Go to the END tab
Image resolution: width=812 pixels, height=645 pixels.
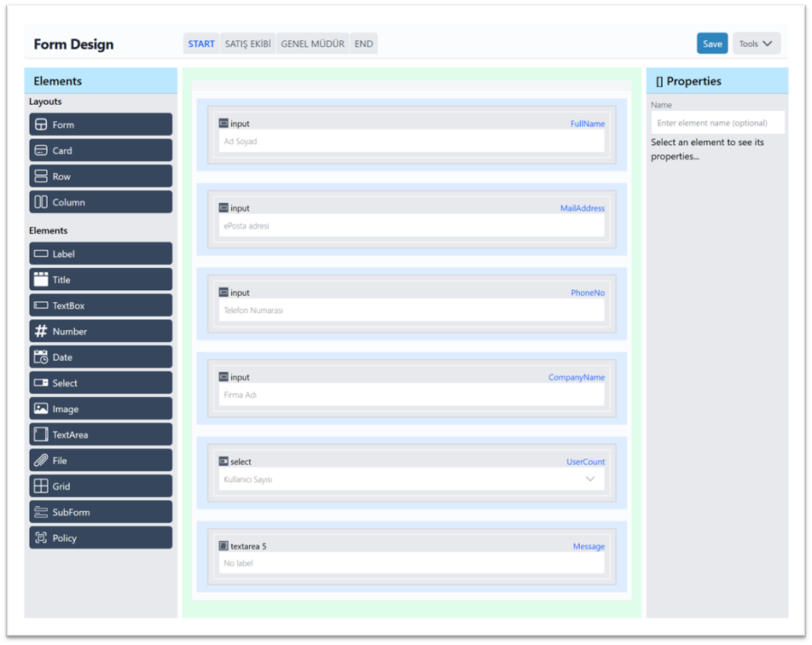pyautogui.click(x=363, y=44)
